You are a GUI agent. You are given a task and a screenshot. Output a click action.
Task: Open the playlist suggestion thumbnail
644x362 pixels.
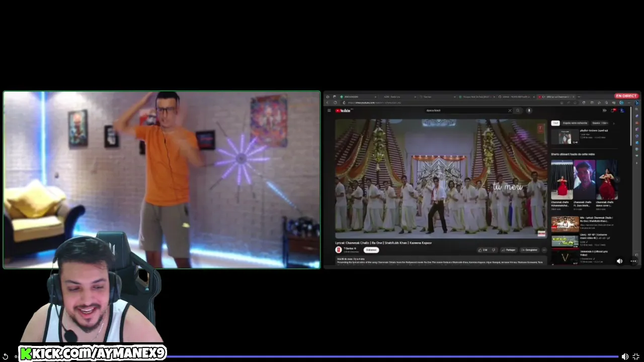(x=565, y=137)
